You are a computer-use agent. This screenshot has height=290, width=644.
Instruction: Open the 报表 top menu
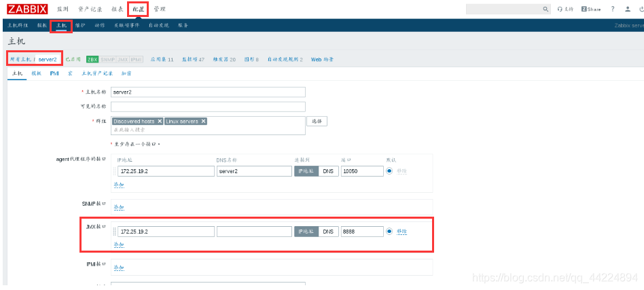117,9
